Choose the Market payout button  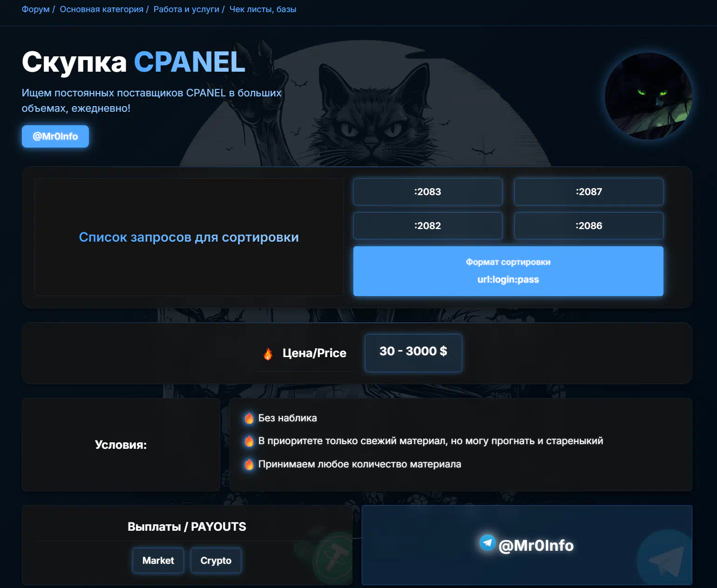point(158,561)
